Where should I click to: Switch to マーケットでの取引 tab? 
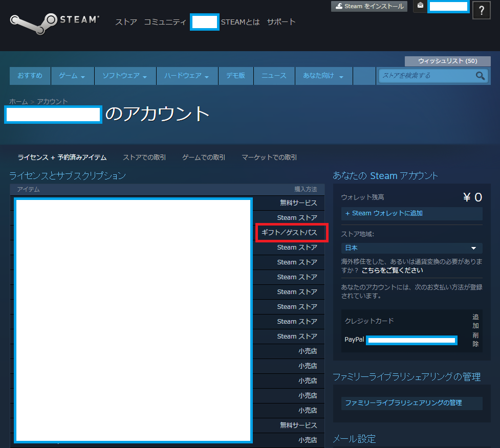tap(269, 158)
